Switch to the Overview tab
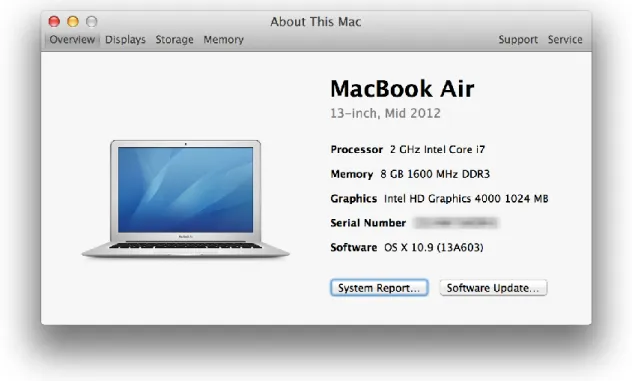The width and height of the screenshot is (632, 381). pyautogui.click(x=72, y=40)
